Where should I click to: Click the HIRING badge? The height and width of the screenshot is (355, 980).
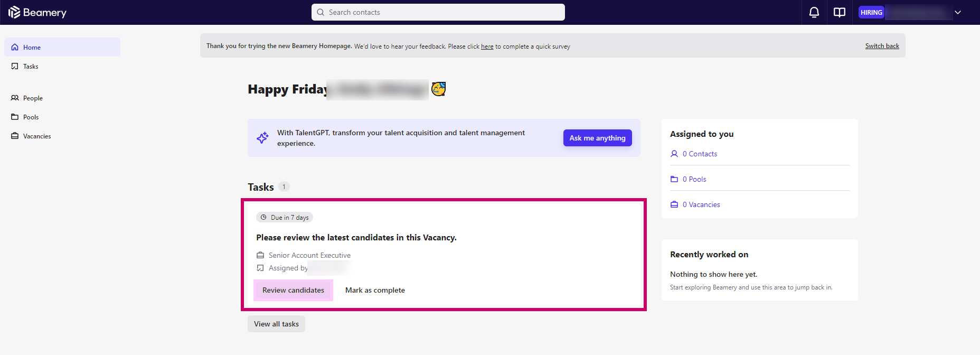871,12
